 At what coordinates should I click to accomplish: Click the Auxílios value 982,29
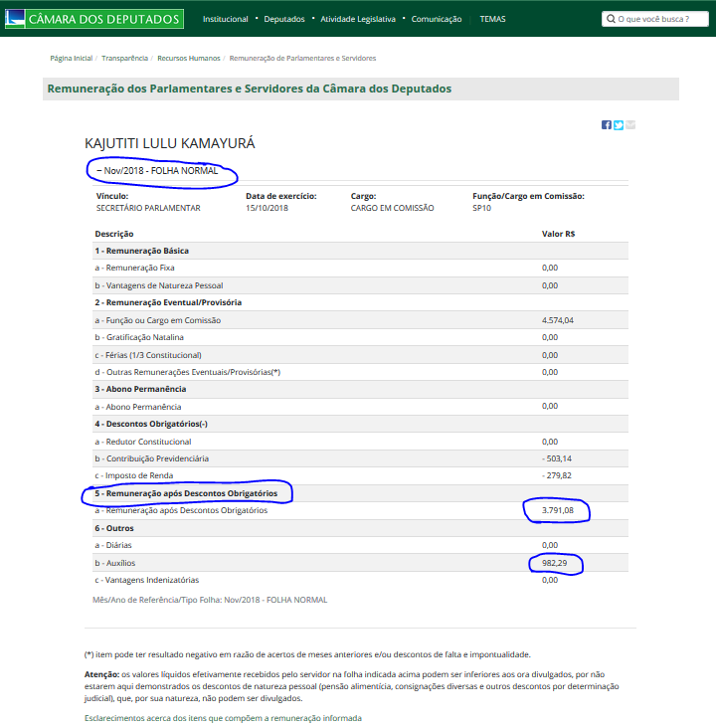[557, 563]
